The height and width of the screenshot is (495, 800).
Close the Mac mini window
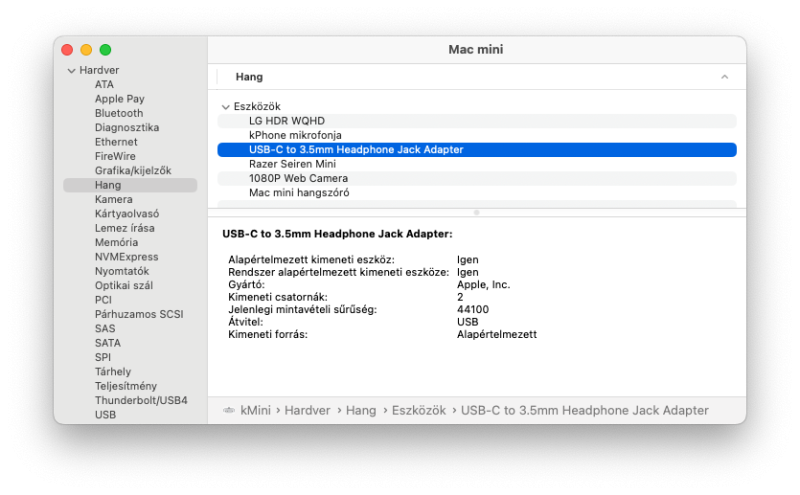[x=67, y=50]
